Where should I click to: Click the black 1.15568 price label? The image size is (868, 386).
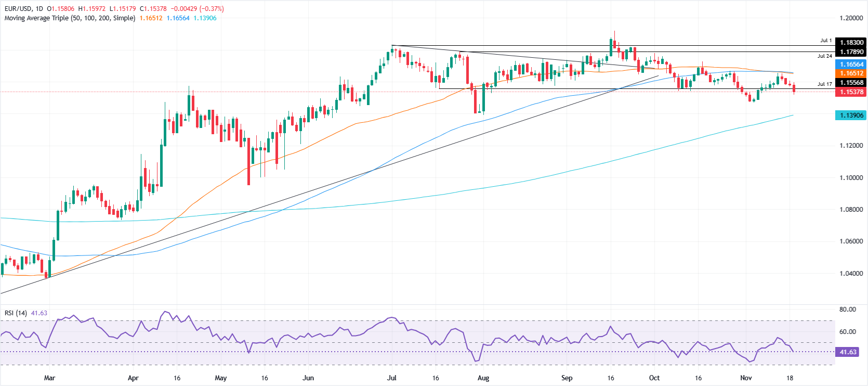851,83
